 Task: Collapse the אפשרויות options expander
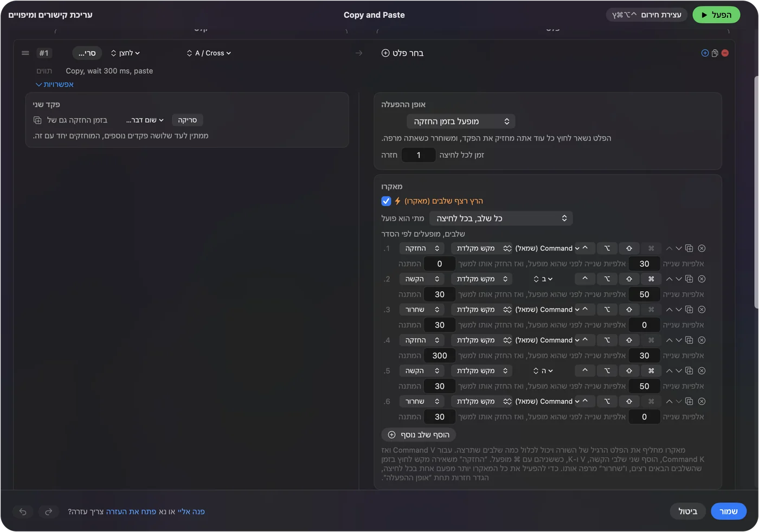54,85
